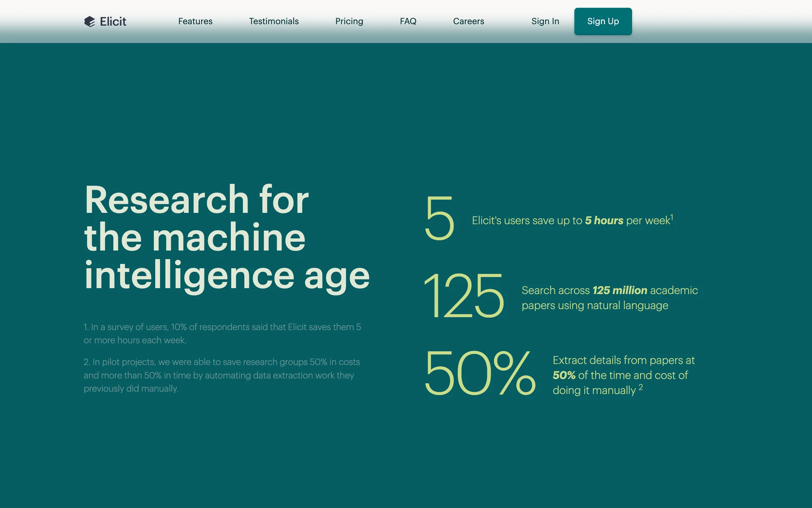812x508 pixels.
Task: Go to Testimonials section
Action: [x=274, y=21]
